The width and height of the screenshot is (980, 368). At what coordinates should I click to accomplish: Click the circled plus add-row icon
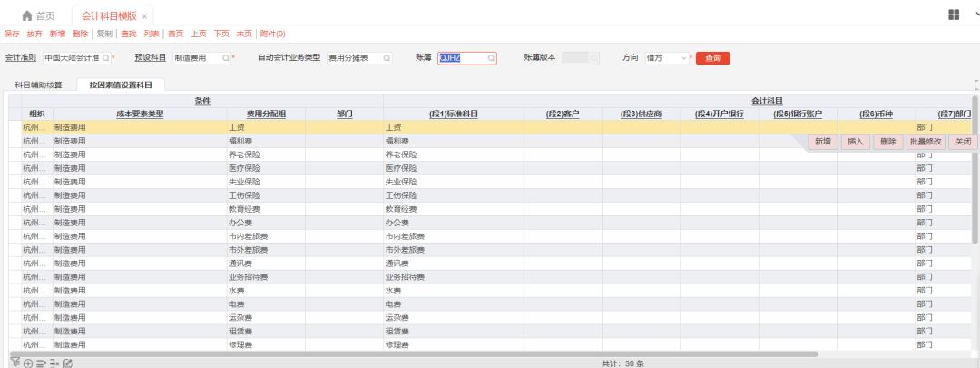click(x=28, y=363)
